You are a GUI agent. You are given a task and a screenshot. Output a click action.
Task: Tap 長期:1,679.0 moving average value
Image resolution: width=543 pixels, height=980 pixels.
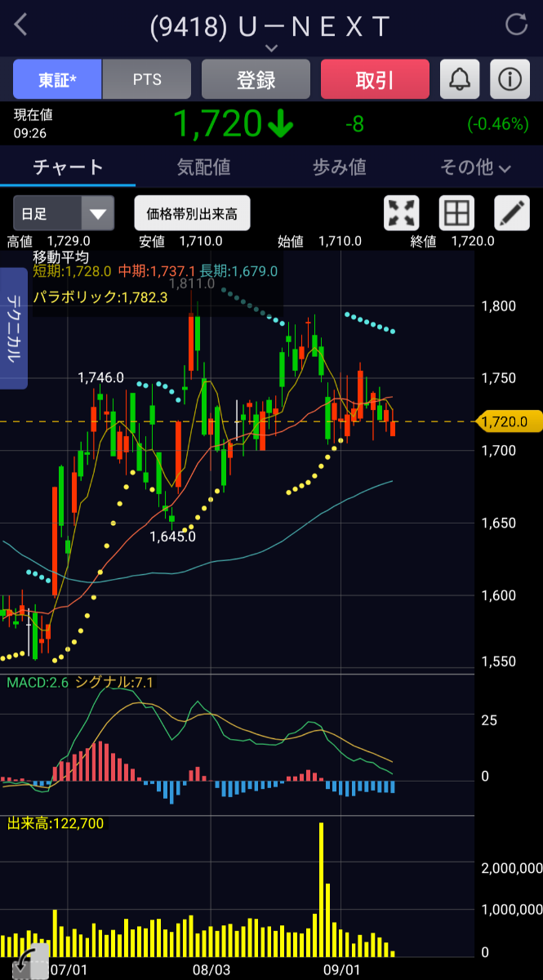(x=239, y=271)
